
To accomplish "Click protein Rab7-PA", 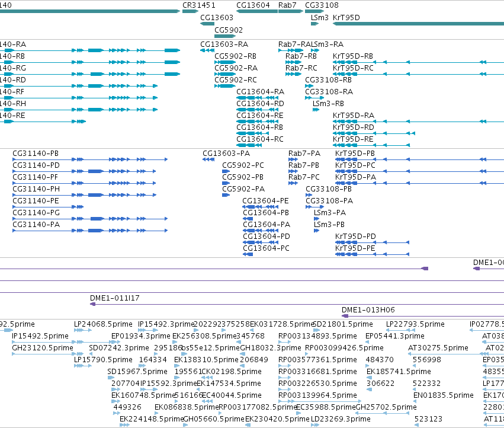I will coord(293,159).
